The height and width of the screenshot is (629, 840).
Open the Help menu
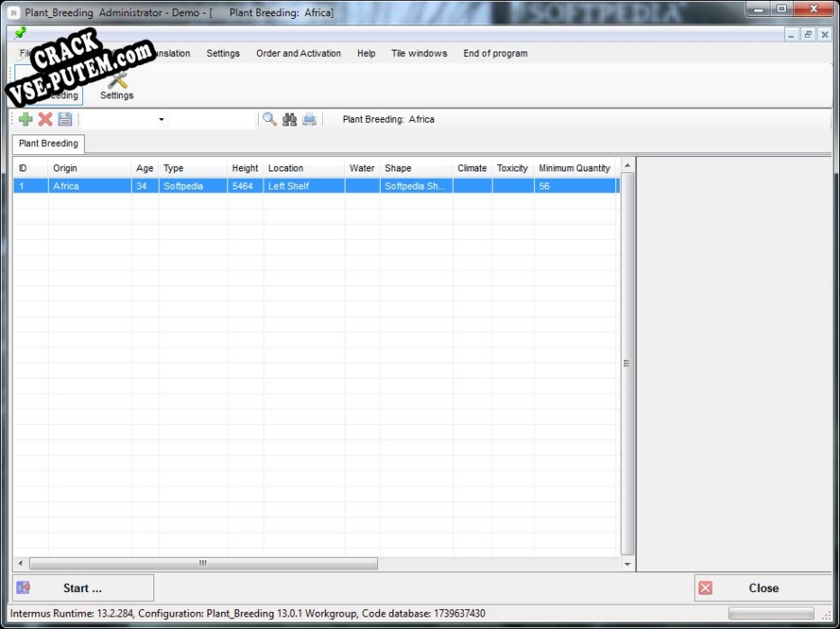click(x=366, y=53)
